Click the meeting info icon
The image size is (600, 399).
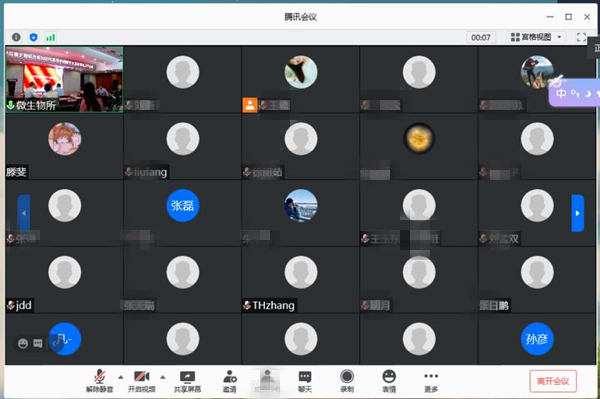[x=16, y=37]
